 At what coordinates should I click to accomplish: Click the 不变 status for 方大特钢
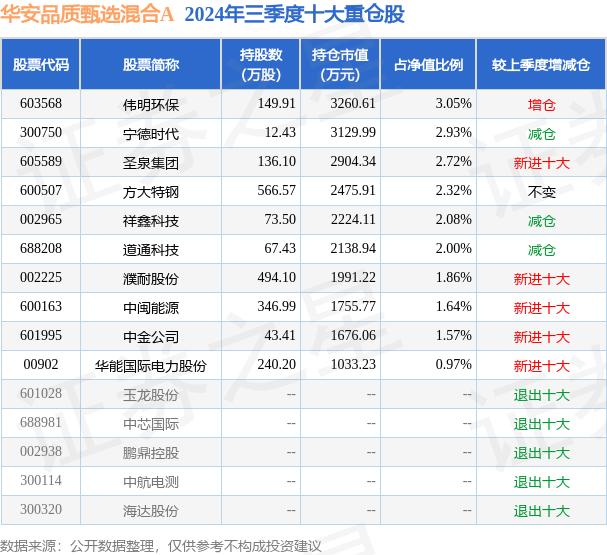point(541,192)
